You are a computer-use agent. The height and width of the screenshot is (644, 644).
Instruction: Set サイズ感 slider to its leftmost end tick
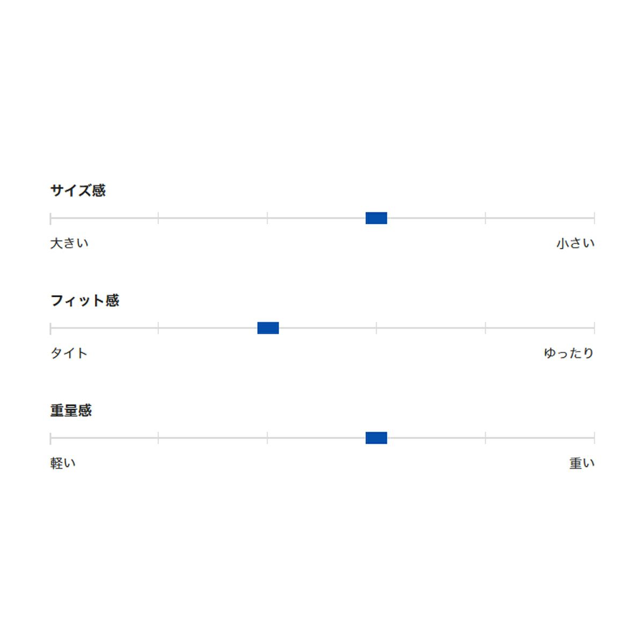click(50, 218)
